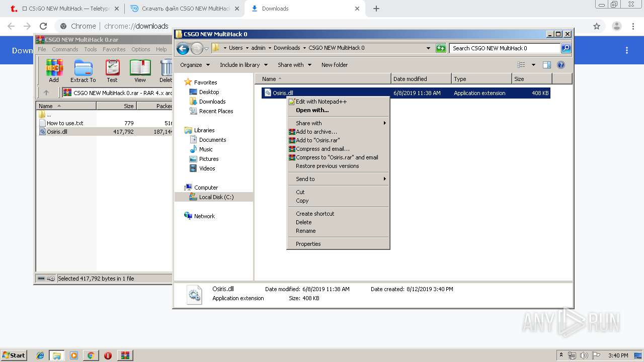Click Explorer forward navigation arrow

(x=197, y=48)
